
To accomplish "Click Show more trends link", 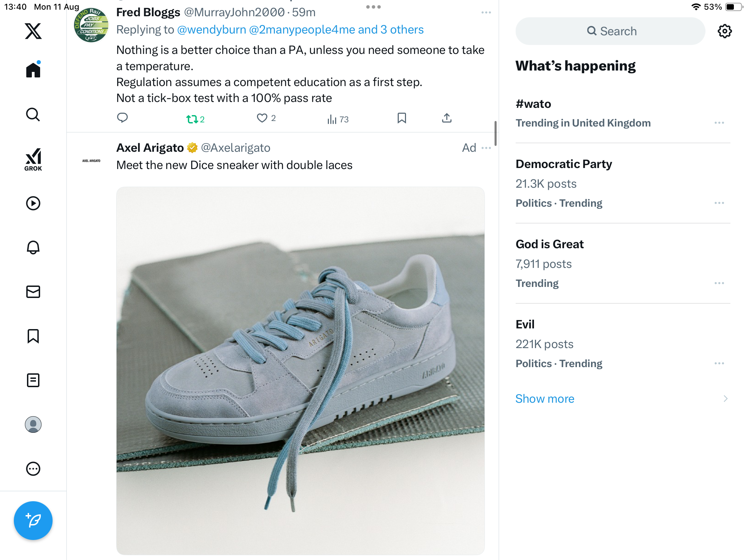I will [545, 399].
